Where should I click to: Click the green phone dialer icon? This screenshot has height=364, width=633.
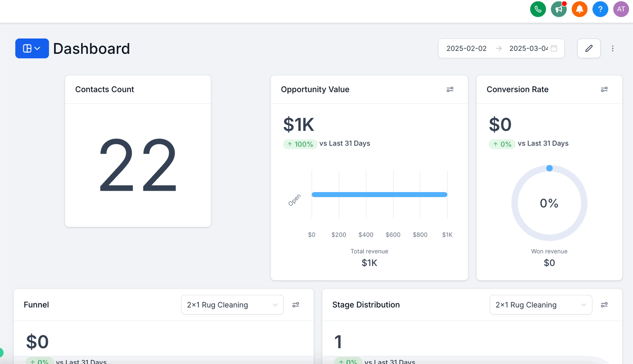tap(538, 9)
